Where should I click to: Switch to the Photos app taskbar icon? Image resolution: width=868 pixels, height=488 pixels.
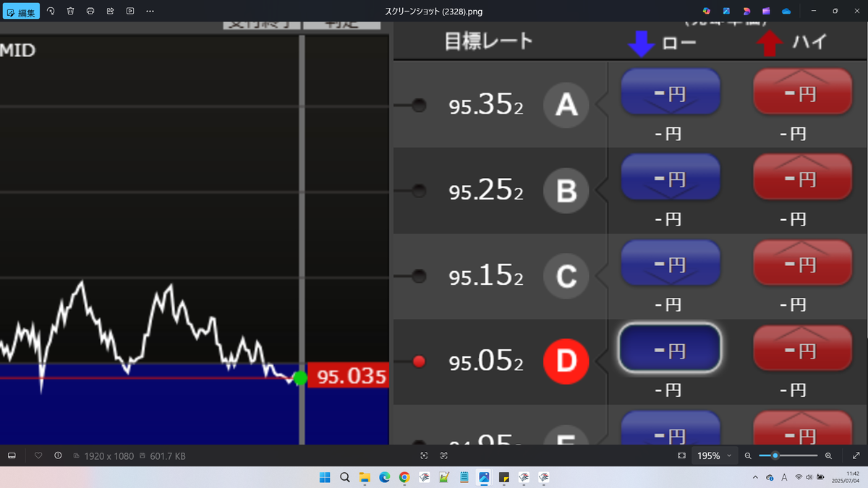(484, 477)
